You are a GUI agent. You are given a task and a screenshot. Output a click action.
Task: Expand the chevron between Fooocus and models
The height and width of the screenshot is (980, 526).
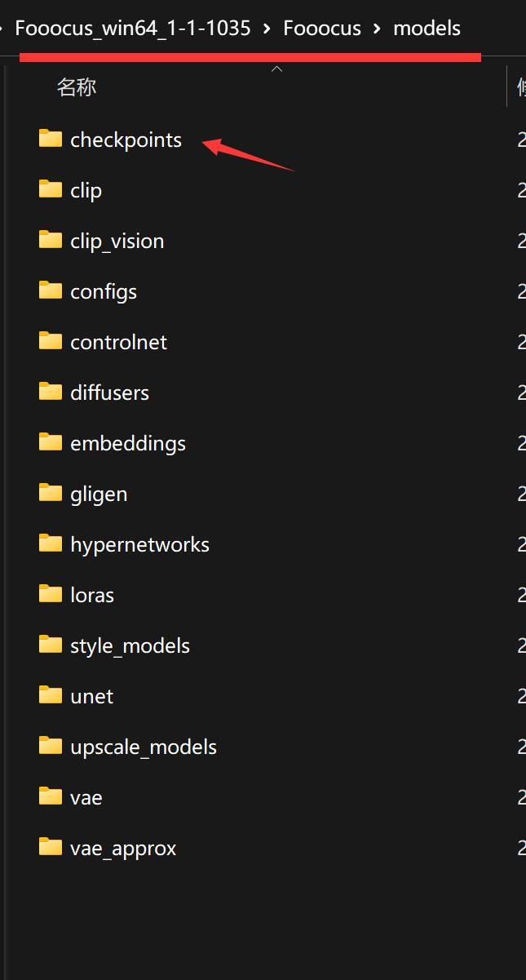pos(377,29)
